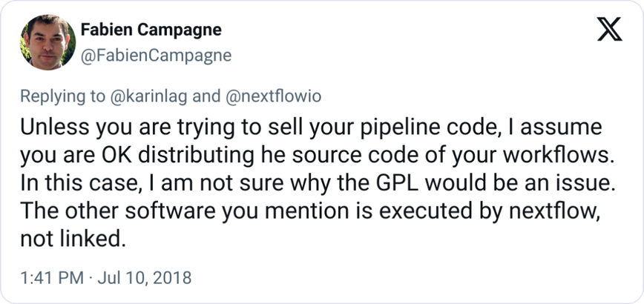Visit the @FabienCampagne handle
The width and height of the screenshot is (644, 304).
pos(156,56)
